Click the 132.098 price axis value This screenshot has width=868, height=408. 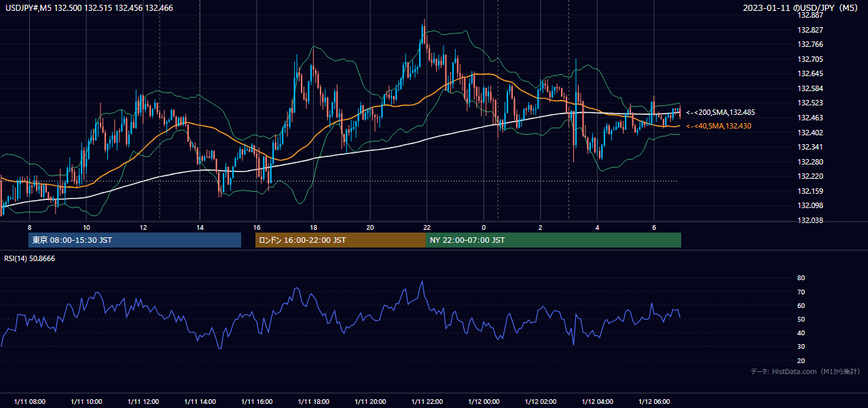click(810, 205)
